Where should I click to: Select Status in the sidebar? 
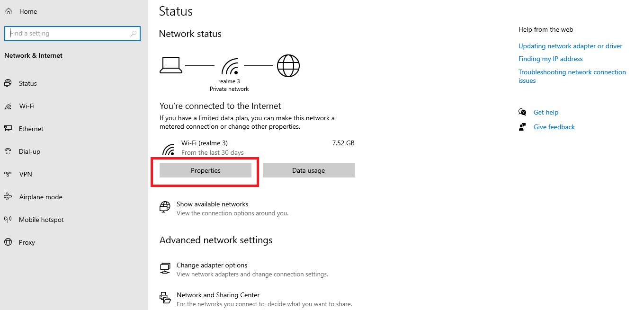tap(27, 83)
